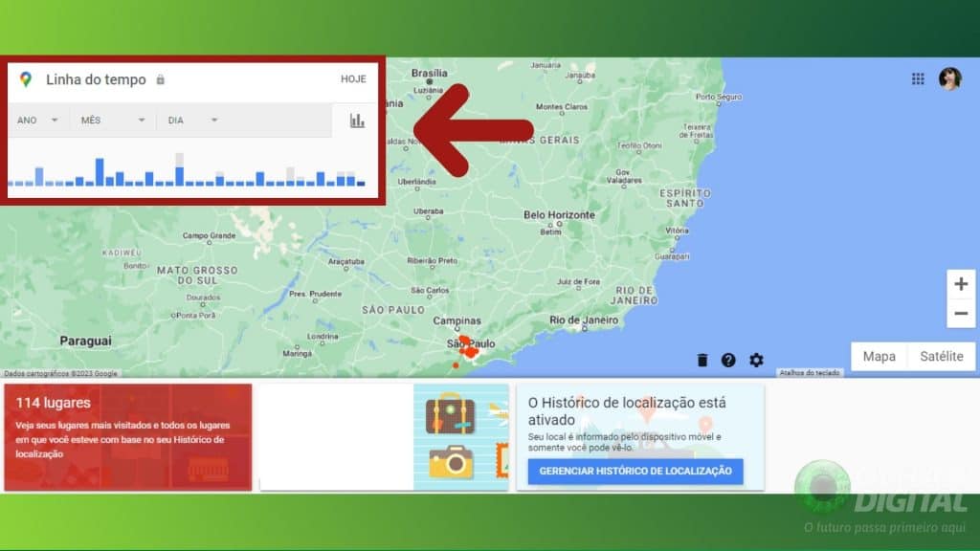Viewport: 980px width, 551px height.
Task: Click the Linha do tempo title
Action: tap(96, 79)
